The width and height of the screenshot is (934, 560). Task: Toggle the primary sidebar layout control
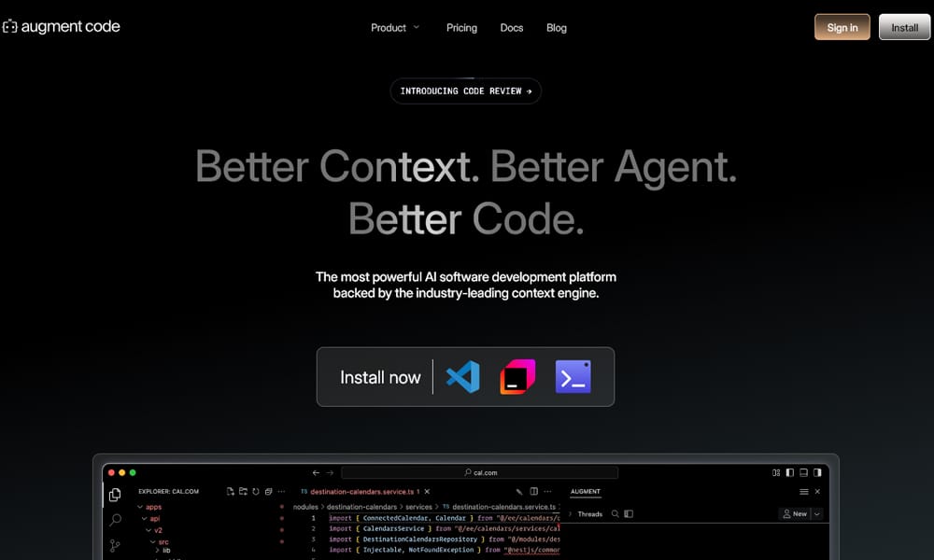coord(789,472)
